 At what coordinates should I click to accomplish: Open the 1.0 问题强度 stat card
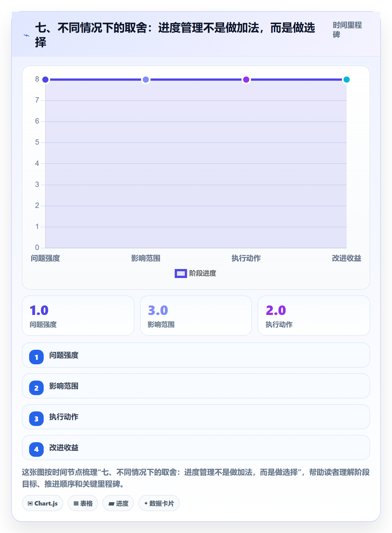78,316
